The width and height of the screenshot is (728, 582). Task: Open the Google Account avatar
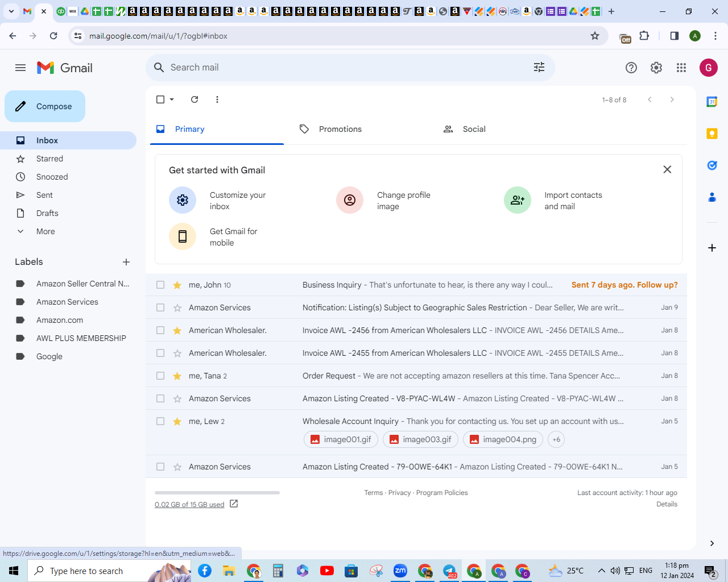pos(709,68)
